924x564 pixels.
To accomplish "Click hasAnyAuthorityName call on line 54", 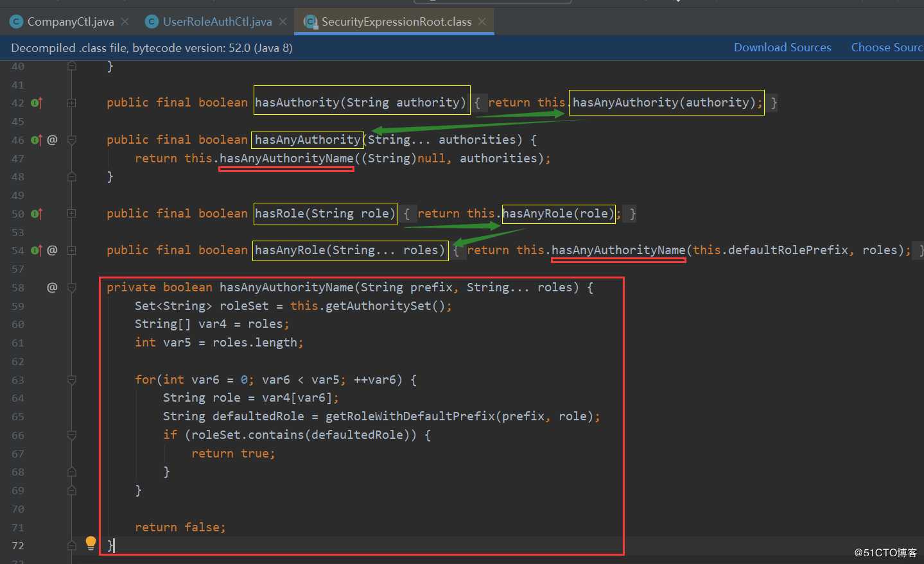I will click(618, 250).
